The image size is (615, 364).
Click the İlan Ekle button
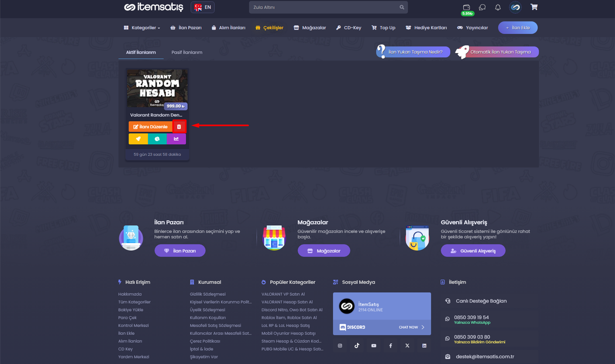pyautogui.click(x=518, y=28)
